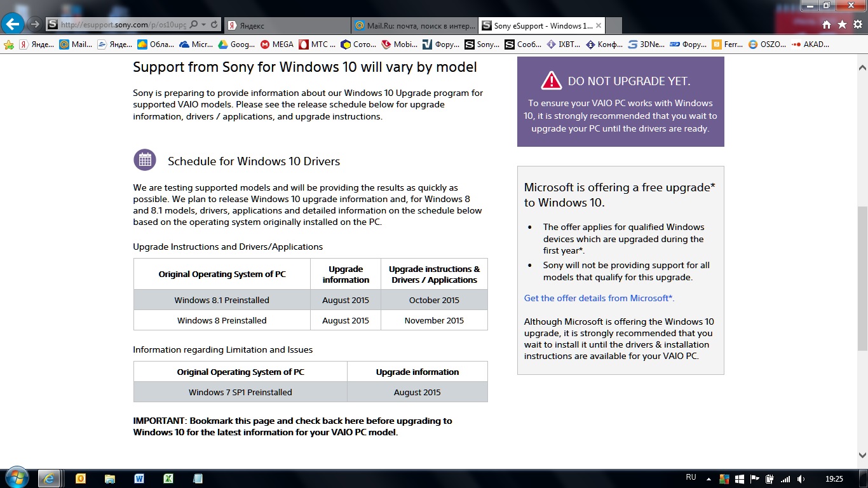This screenshot has width=868, height=488.
Task: Open the Tools gear icon
Action: tap(857, 25)
